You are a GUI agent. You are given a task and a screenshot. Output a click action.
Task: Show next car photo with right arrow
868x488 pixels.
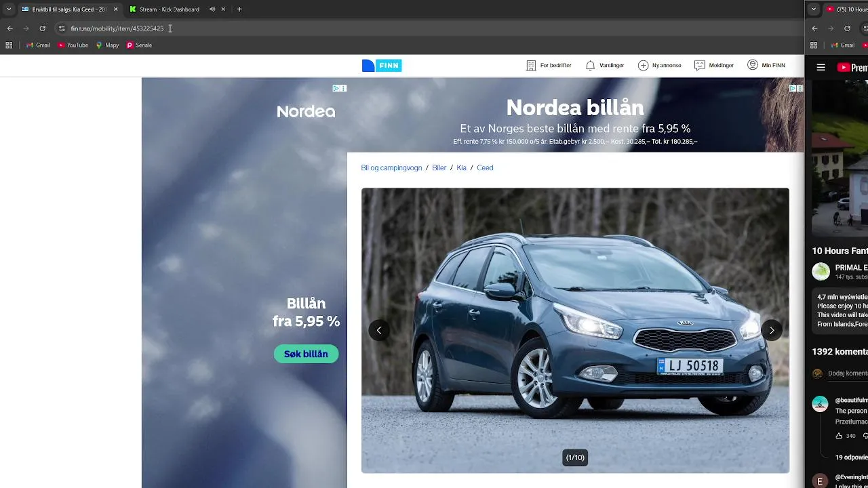click(771, 330)
